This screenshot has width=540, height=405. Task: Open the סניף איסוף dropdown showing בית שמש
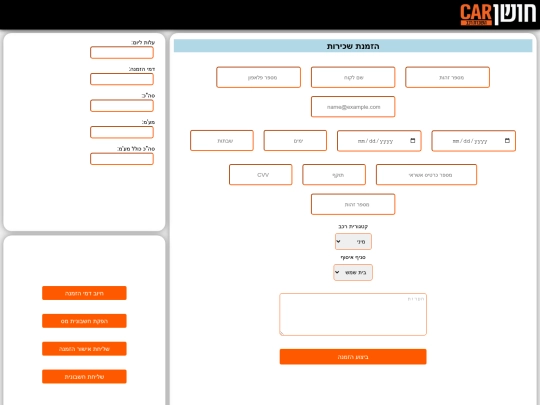click(x=353, y=272)
